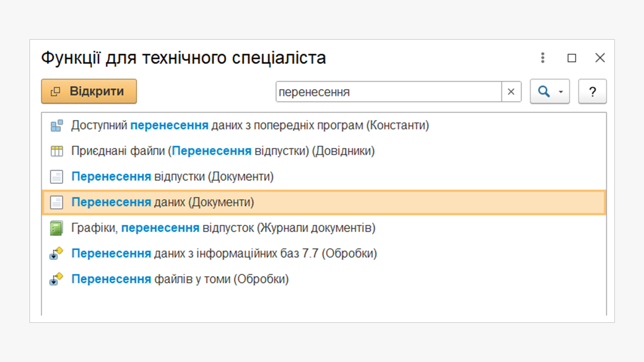Click the green journal icon for Графіки
Screen dimensions: 644x362
(56, 228)
